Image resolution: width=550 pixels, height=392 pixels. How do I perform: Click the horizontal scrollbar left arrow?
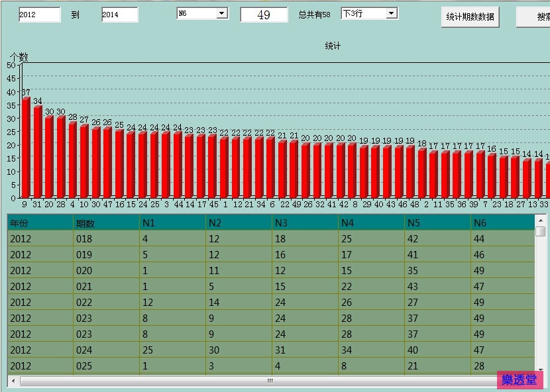(13, 381)
